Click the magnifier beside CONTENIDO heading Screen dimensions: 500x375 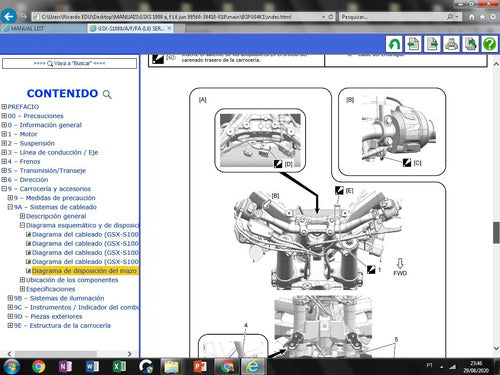point(107,94)
